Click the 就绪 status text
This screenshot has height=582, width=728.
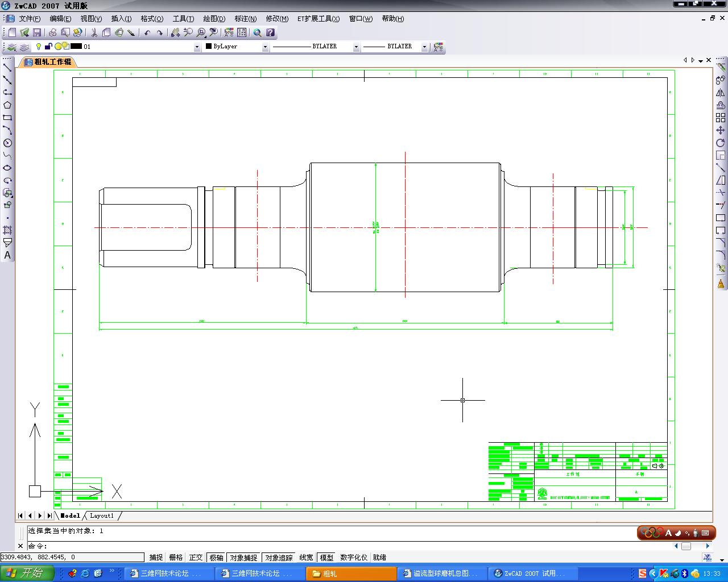pos(379,558)
